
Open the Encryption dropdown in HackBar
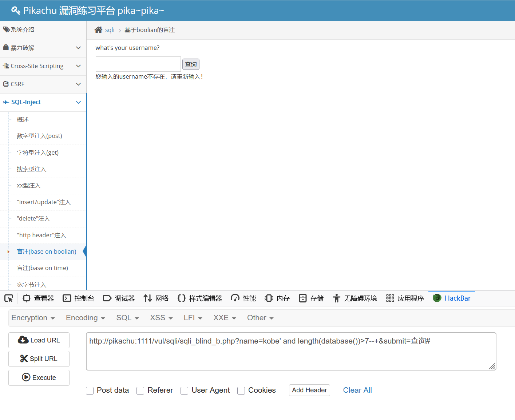tap(33, 318)
